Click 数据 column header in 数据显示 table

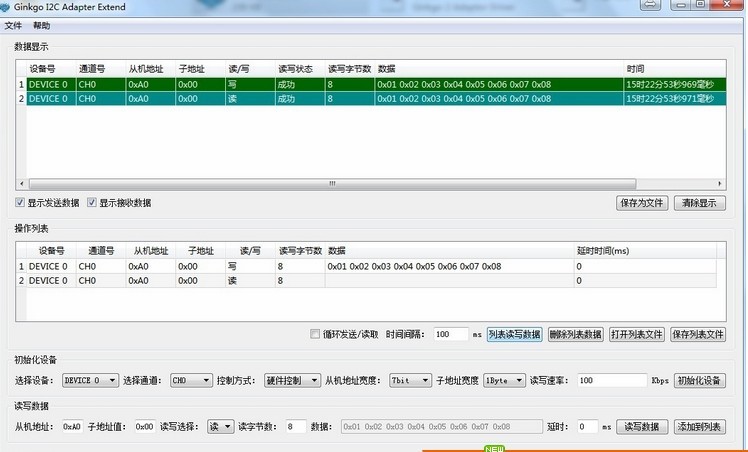pos(499,69)
